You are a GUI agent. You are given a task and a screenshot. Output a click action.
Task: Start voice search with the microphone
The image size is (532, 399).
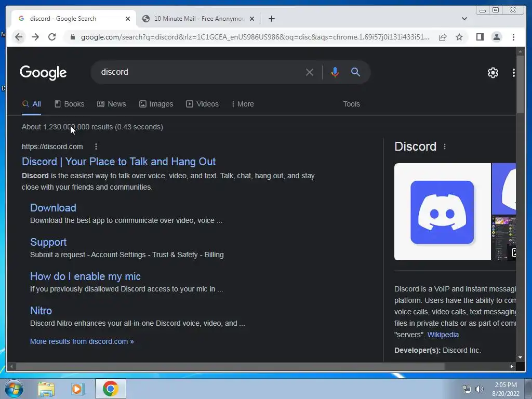[x=335, y=72]
